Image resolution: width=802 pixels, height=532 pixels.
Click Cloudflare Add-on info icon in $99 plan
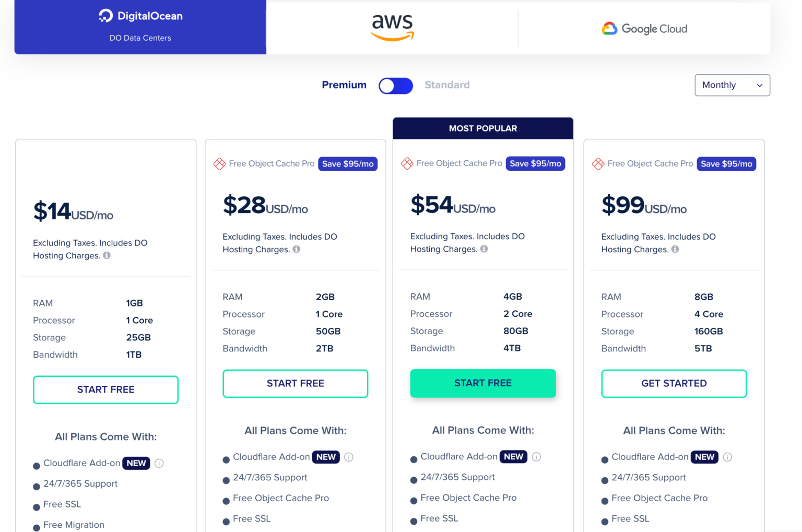(727, 457)
